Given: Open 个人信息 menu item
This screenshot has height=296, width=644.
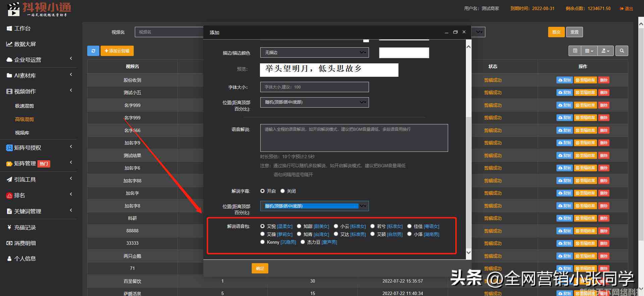Looking at the screenshot, I should pos(25,259).
